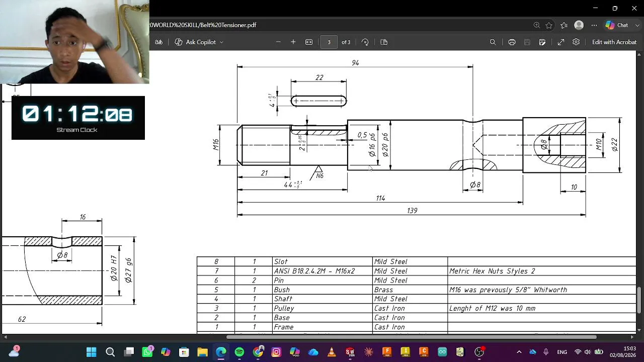Click Edit with Acrobat
The height and width of the screenshot is (362, 644).
click(614, 42)
